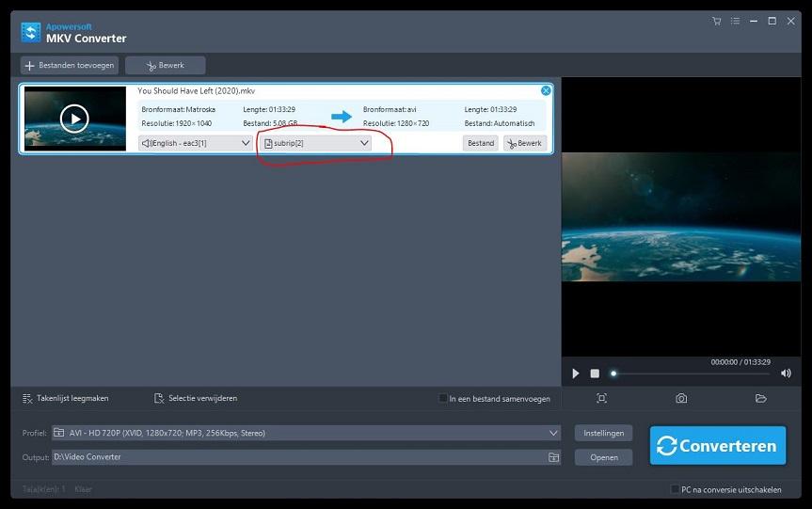Toggle fullscreen preview icon
This screenshot has height=509, width=812.
click(602, 398)
